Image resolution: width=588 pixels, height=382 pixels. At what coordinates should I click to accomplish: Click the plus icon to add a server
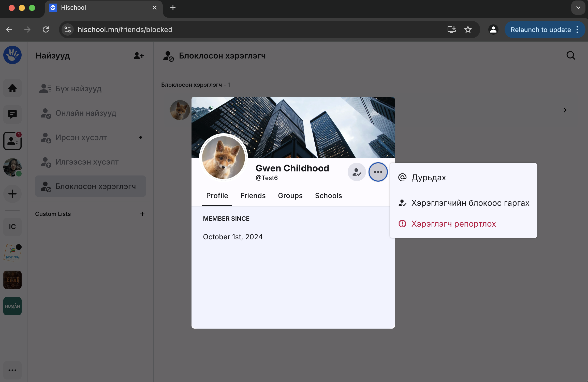12,194
